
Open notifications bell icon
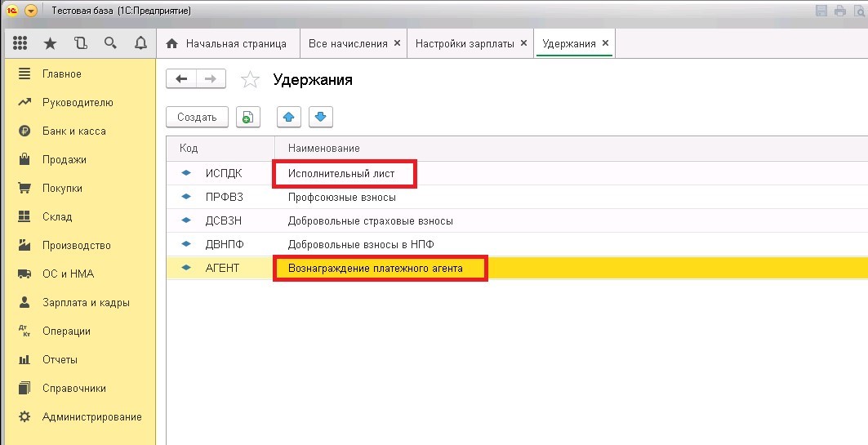141,43
